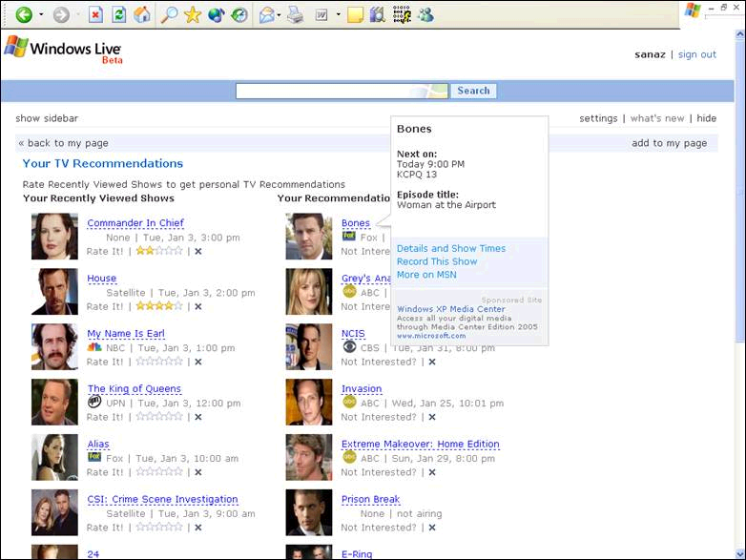Open the yellow note Discuss icon

tap(355, 15)
